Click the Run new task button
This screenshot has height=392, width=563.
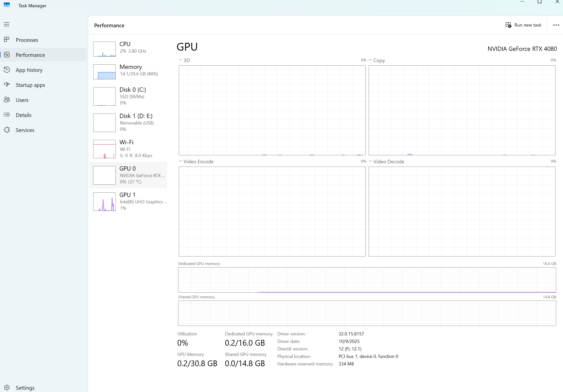tap(523, 25)
